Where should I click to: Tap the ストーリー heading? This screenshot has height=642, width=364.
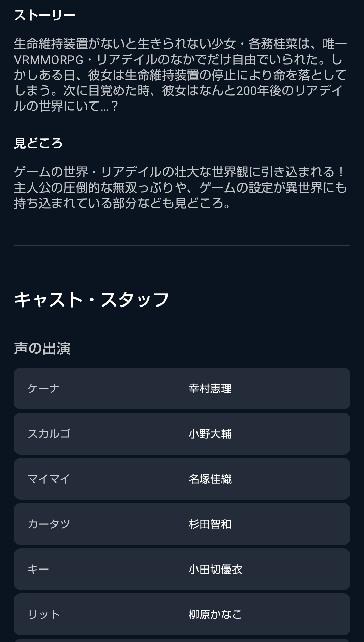[44, 15]
